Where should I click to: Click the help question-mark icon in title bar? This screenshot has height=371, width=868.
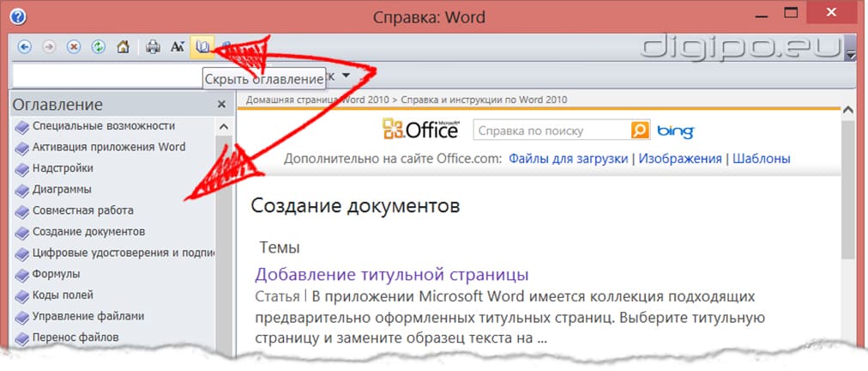18,16
